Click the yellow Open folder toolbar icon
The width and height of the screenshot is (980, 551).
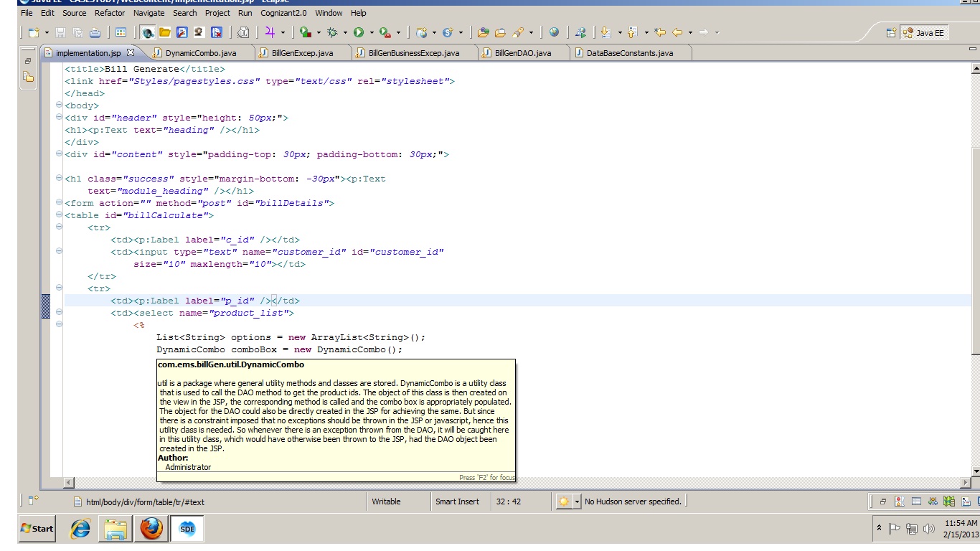pyautogui.click(x=164, y=32)
